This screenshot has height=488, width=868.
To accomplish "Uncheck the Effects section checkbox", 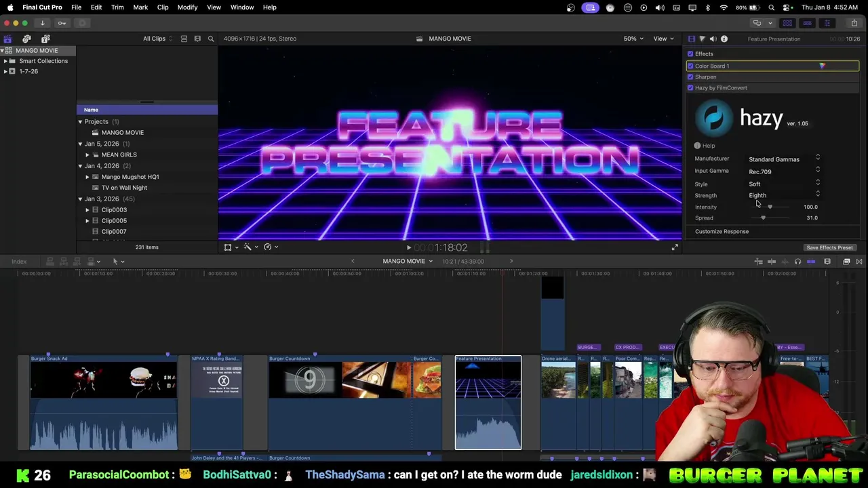I will tap(690, 54).
